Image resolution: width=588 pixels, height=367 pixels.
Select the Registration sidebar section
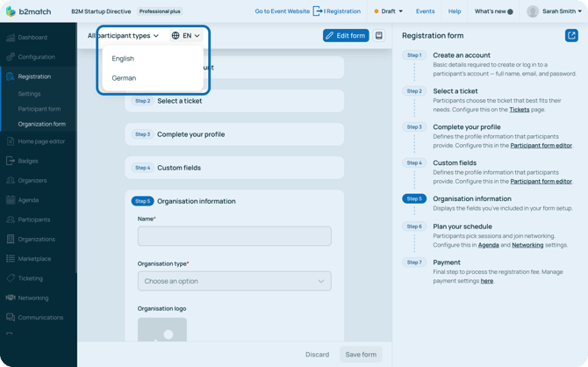pyautogui.click(x=34, y=76)
